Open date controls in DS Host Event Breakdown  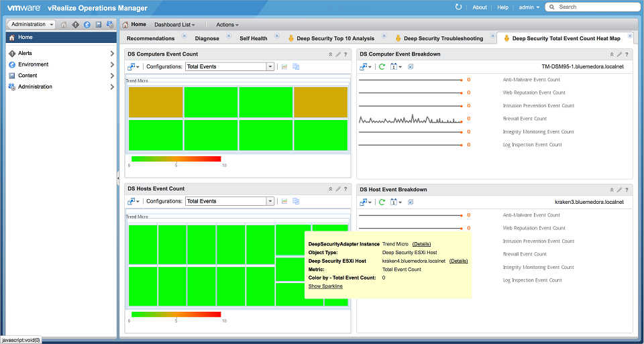coord(395,202)
